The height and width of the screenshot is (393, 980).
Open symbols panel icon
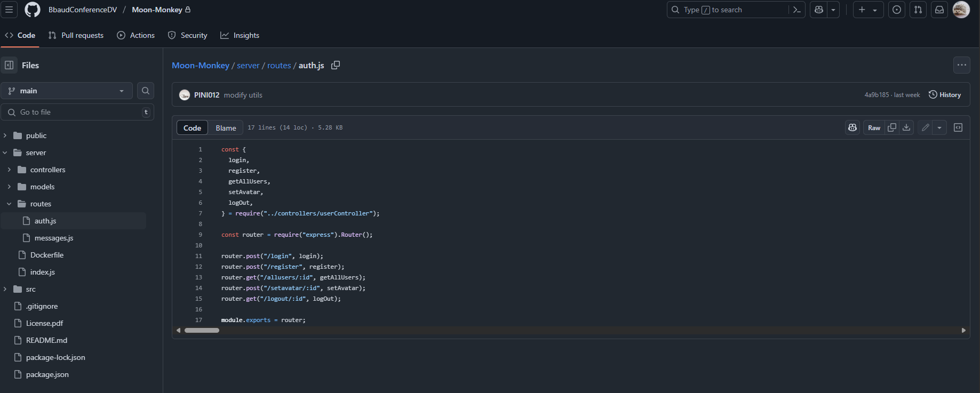click(x=958, y=127)
